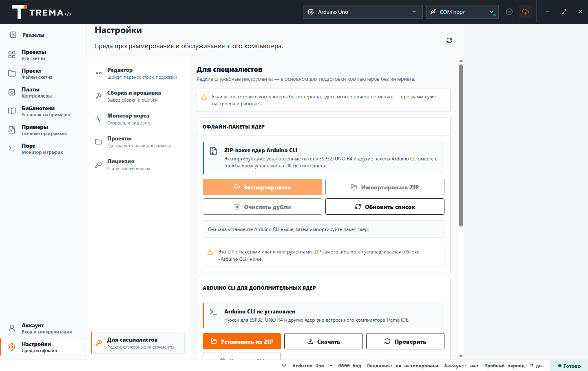Click the board chip icon in Arduino Uno selector
The height and width of the screenshot is (371, 588).
coord(311,12)
